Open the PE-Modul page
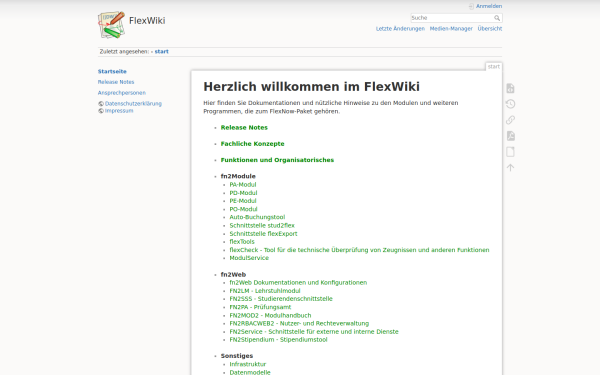 pyautogui.click(x=243, y=201)
